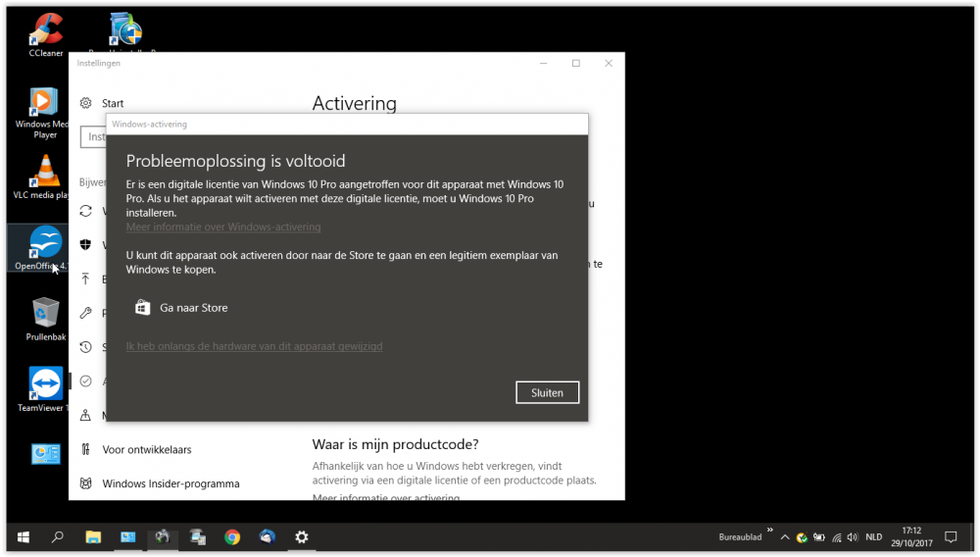Expand Bureaublad toolbar chevron

[x=770, y=531]
